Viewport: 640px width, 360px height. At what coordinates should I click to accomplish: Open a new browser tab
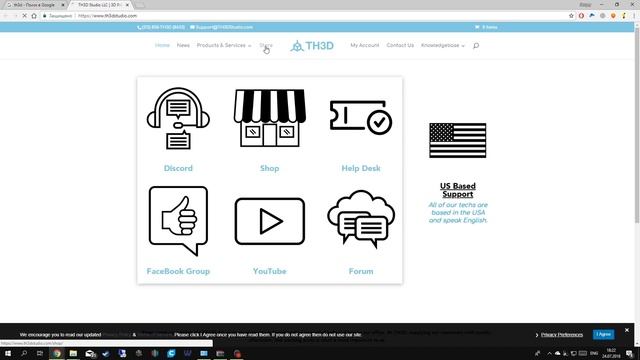[x=140, y=5]
